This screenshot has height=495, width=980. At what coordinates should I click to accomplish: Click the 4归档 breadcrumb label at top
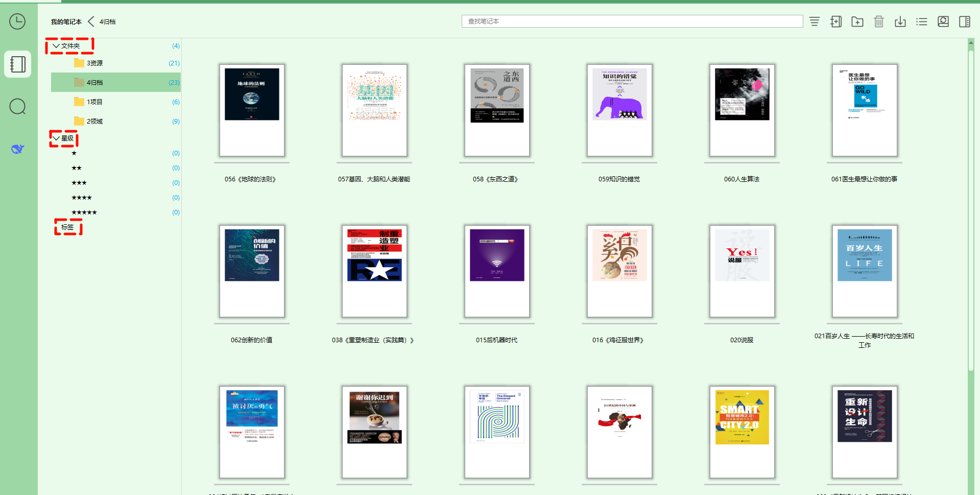(107, 21)
